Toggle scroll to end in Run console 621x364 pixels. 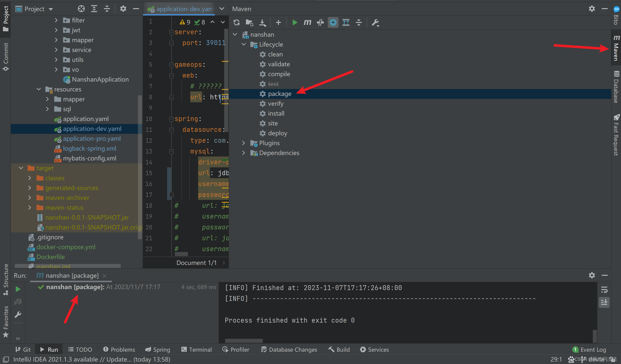pos(604,302)
